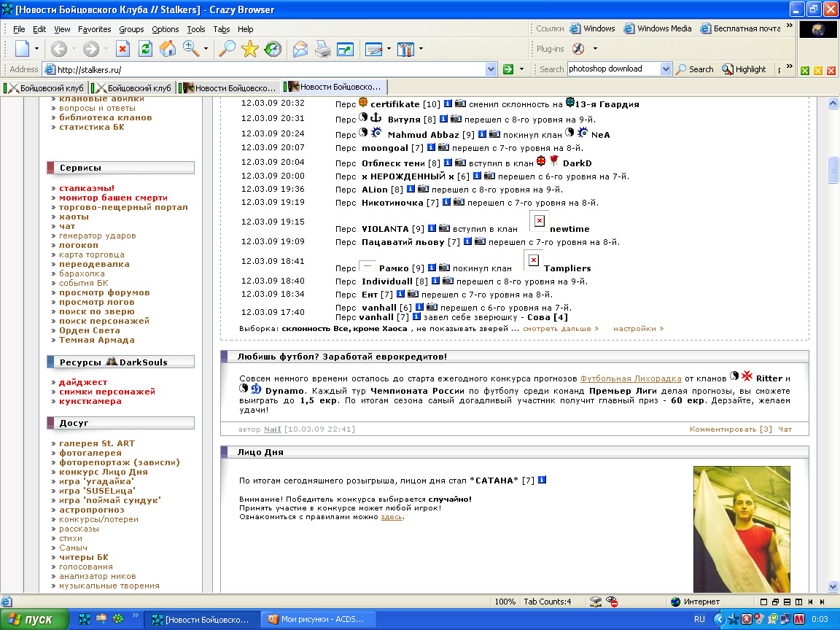Click the camera icon next to moongoal [7]

click(443, 147)
